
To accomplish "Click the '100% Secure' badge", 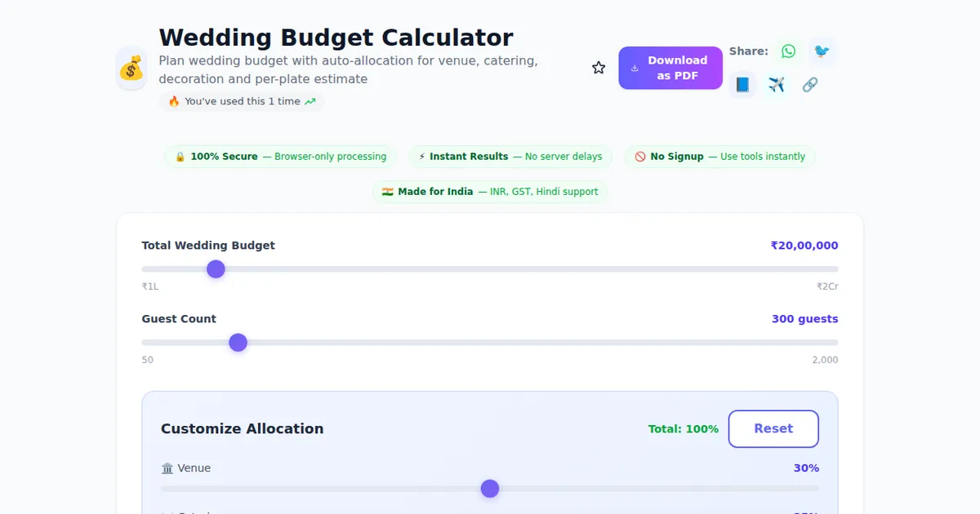I will 280,157.
